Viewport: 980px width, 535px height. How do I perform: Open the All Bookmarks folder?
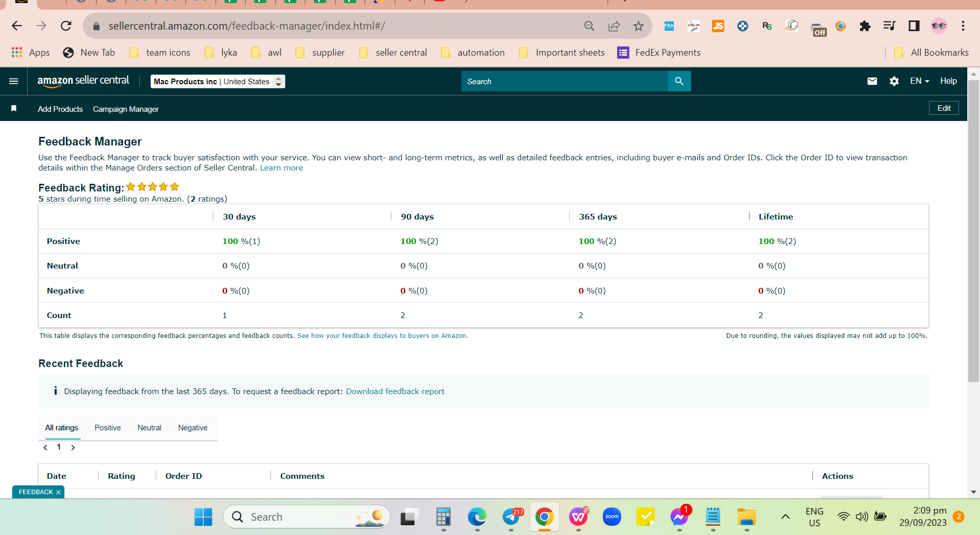click(x=932, y=53)
